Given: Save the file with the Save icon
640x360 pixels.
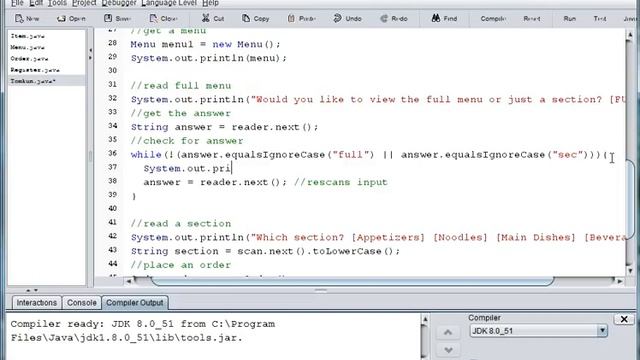Looking at the screenshot, I should [x=117, y=18].
